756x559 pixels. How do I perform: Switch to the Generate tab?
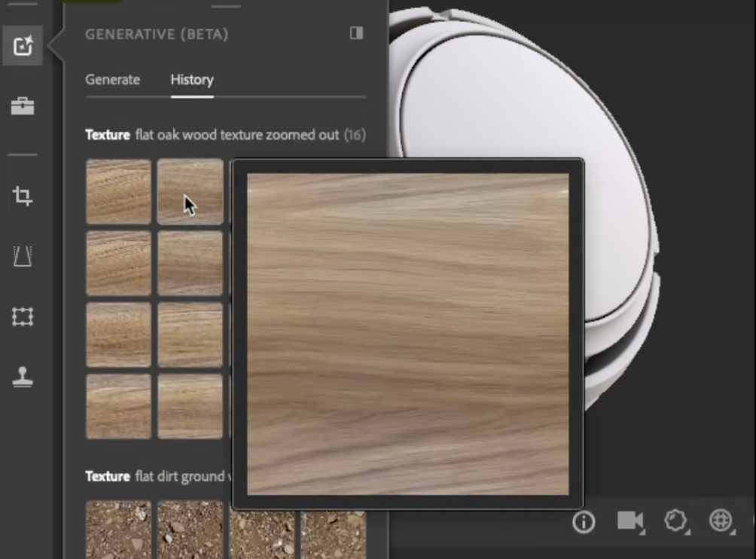tap(112, 80)
